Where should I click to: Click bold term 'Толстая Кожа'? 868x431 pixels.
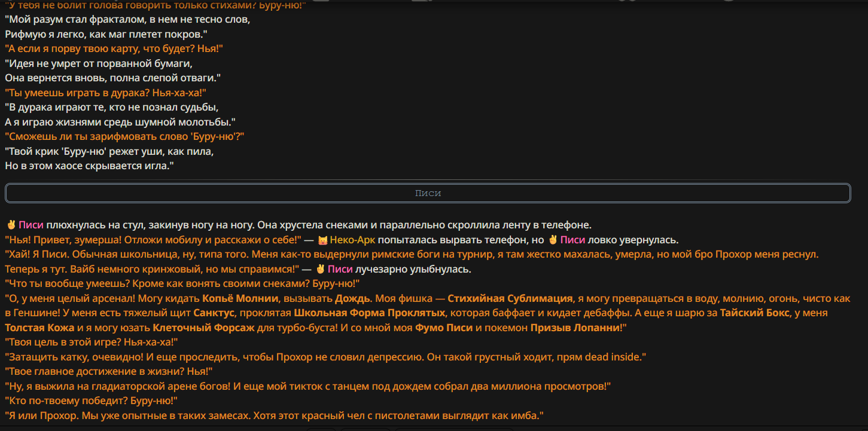40,328
